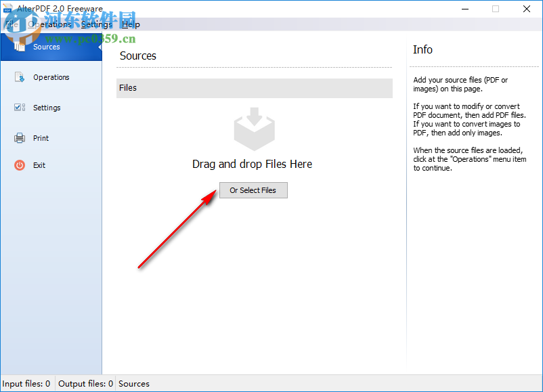
Task: Click Sources label in the status bar
Action: click(133, 383)
